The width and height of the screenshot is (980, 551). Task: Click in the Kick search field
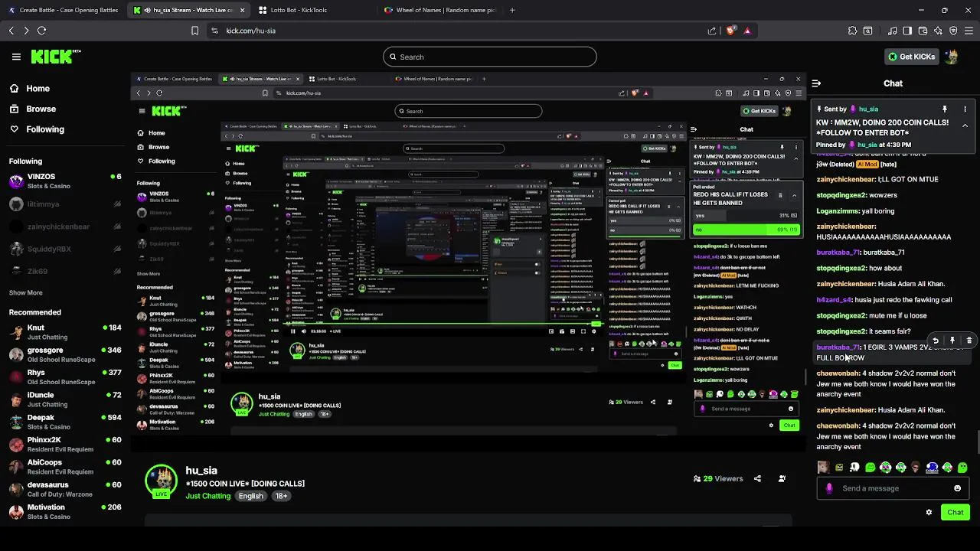click(489, 57)
